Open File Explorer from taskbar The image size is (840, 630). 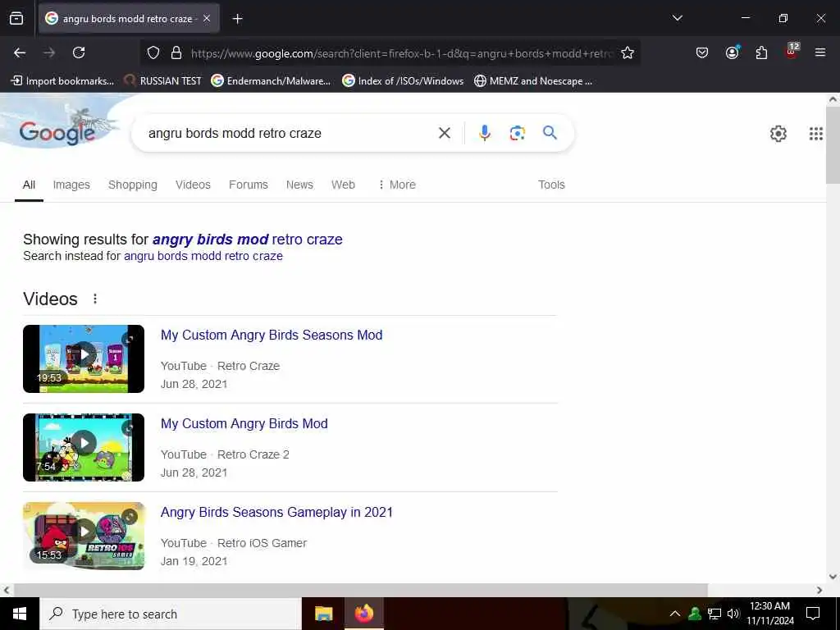tap(323, 614)
